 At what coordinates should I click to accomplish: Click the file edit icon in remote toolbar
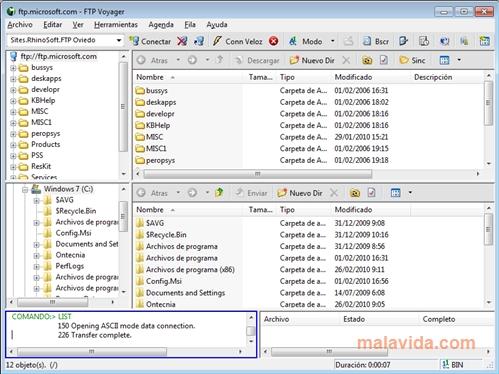pos(384,60)
